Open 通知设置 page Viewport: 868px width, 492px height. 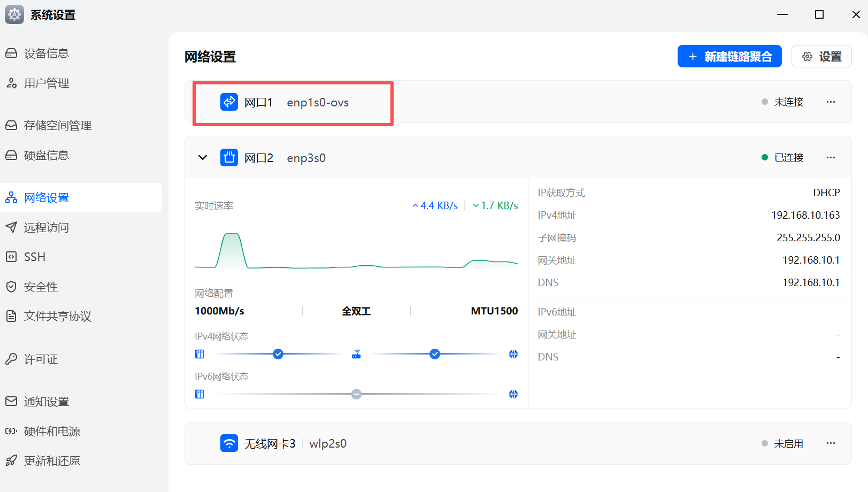click(81, 401)
